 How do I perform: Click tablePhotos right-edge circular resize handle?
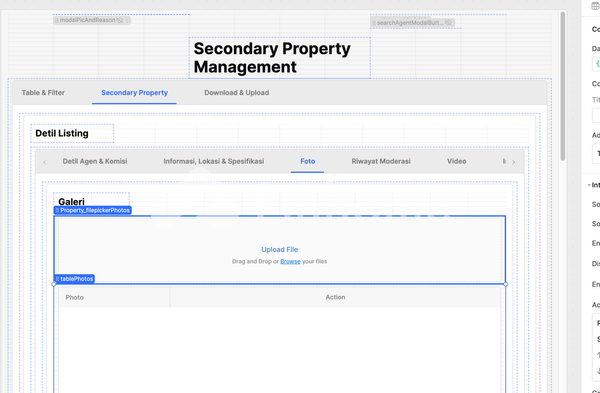[505, 284]
